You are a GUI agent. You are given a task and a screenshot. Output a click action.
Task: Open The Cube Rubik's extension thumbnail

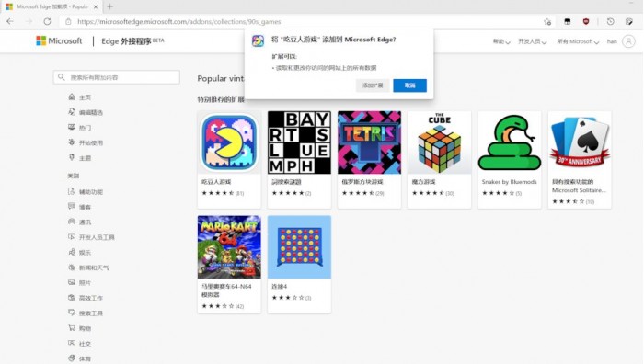[440, 142]
